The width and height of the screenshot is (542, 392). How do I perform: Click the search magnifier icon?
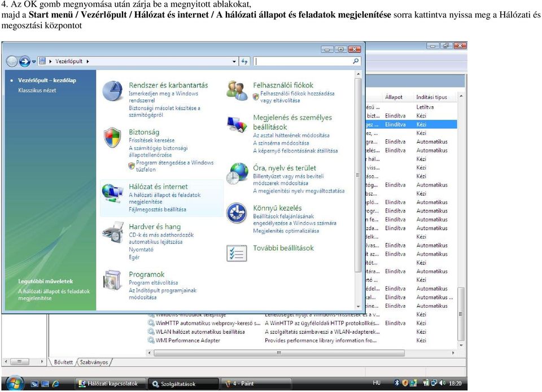click(356, 61)
